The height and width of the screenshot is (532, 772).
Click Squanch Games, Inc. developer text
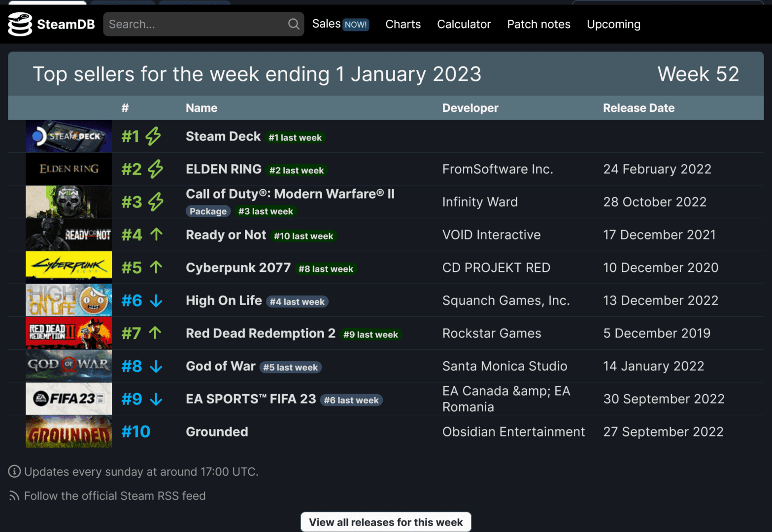(x=506, y=300)
